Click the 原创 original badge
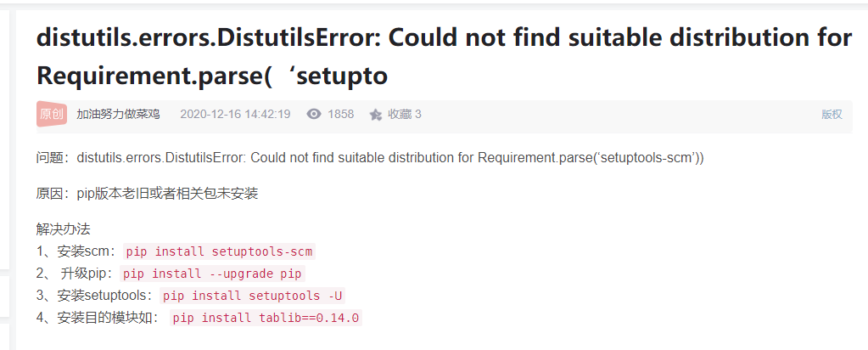This screenshot has width=868, height=350. tap(52, 114)
